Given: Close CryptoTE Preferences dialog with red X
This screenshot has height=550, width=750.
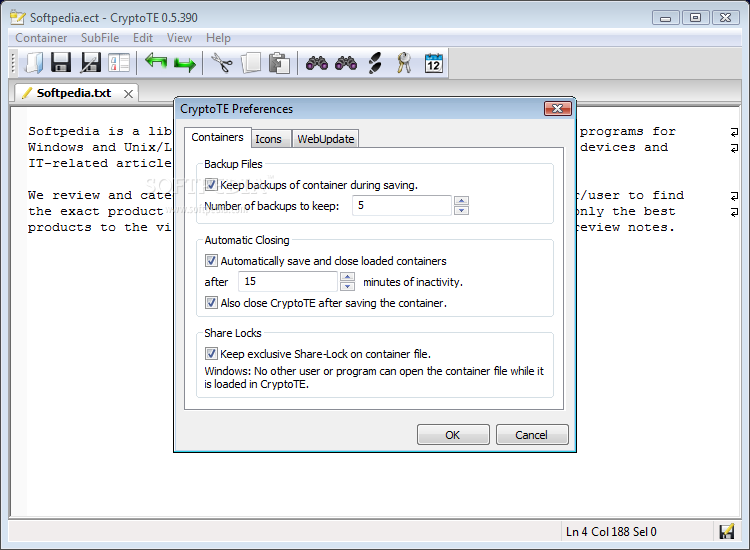Looking at the screenshot, I should pos(558,109).
